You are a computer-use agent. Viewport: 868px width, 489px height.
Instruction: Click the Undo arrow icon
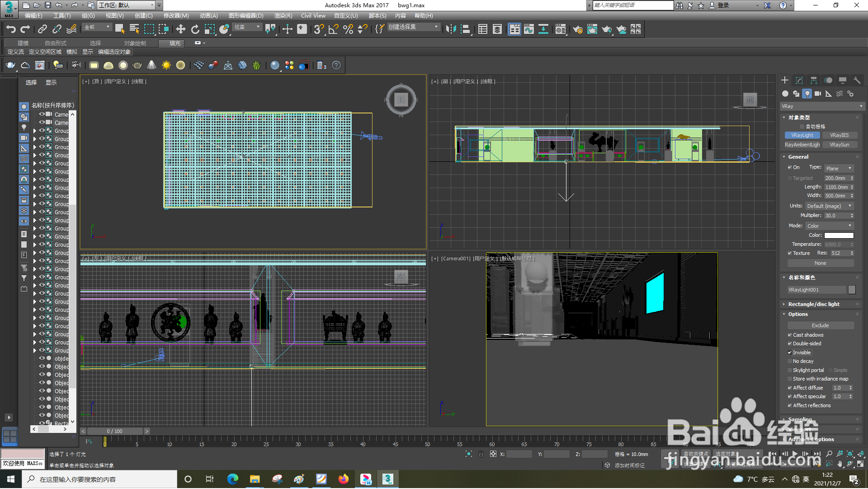10,29
